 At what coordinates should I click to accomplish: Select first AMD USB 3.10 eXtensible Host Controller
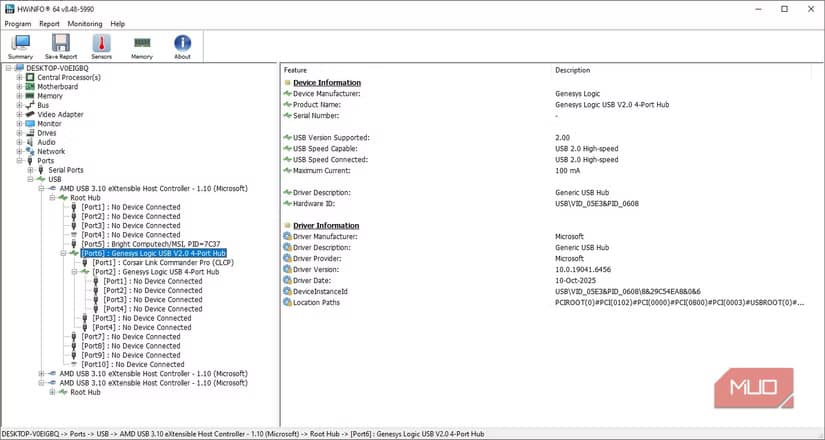coord(154,188)
